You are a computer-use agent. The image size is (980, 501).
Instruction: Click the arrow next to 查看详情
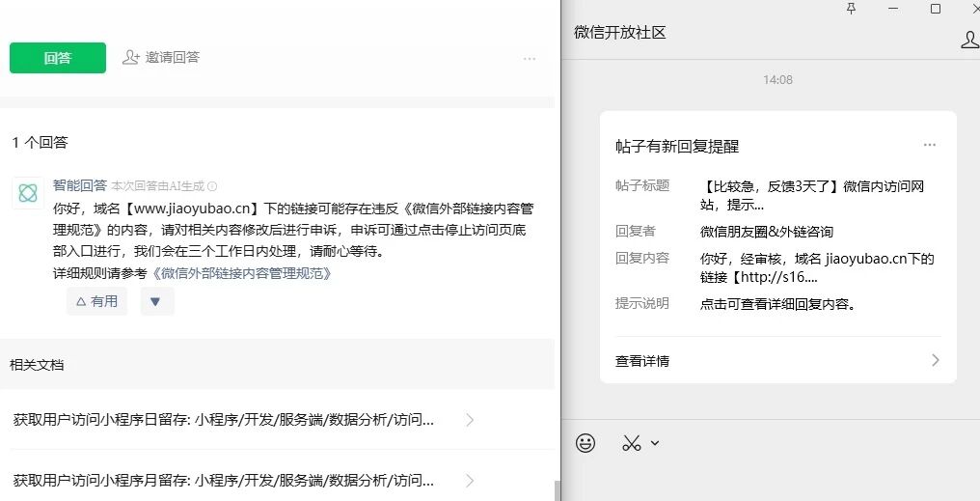point(936,360)
